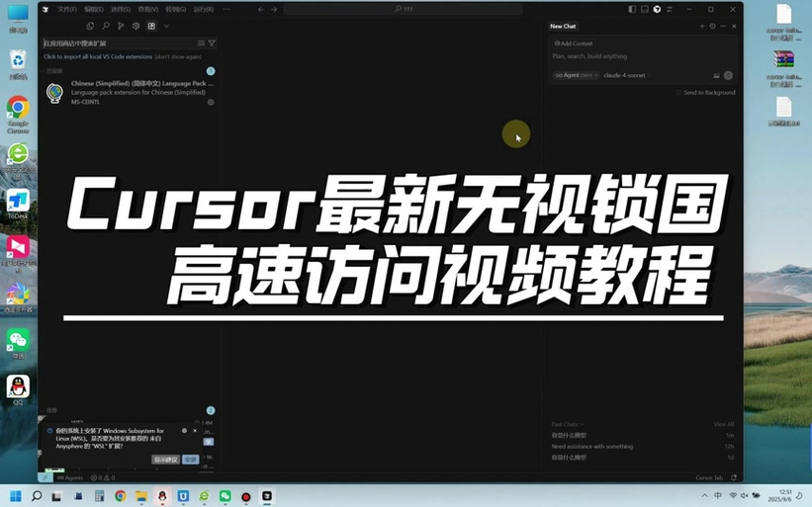Toggle the primary sidebar layout icon
Image resolution: width=812 pixels, height=507 pixels.
(x=632, y=9)
